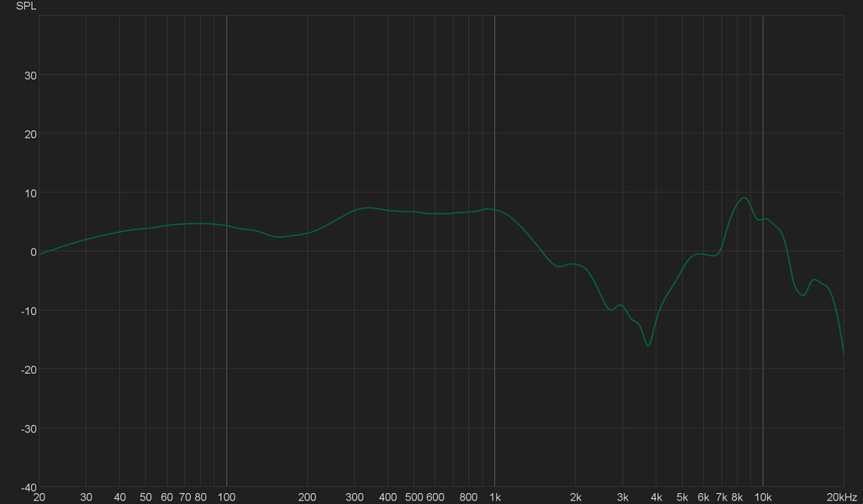Click the 100 frequency axis label
This screenshot has height=504, width=863.
pos(226,497)
